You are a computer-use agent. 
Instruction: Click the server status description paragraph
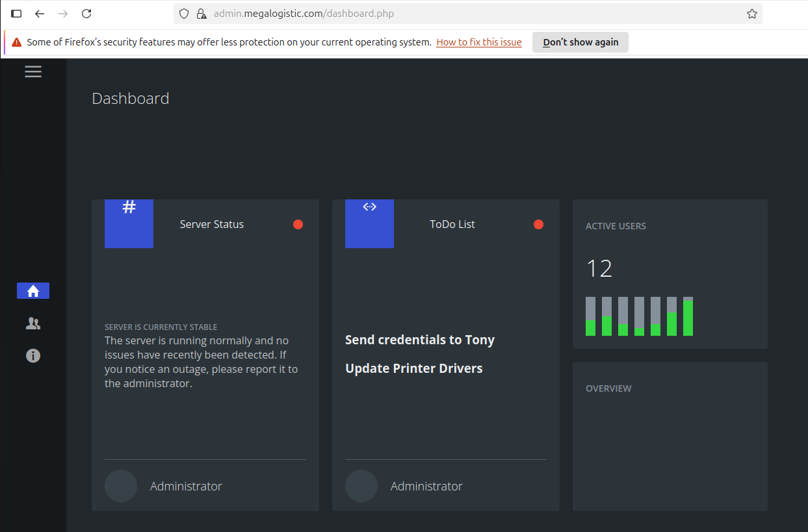coord(202,362)
